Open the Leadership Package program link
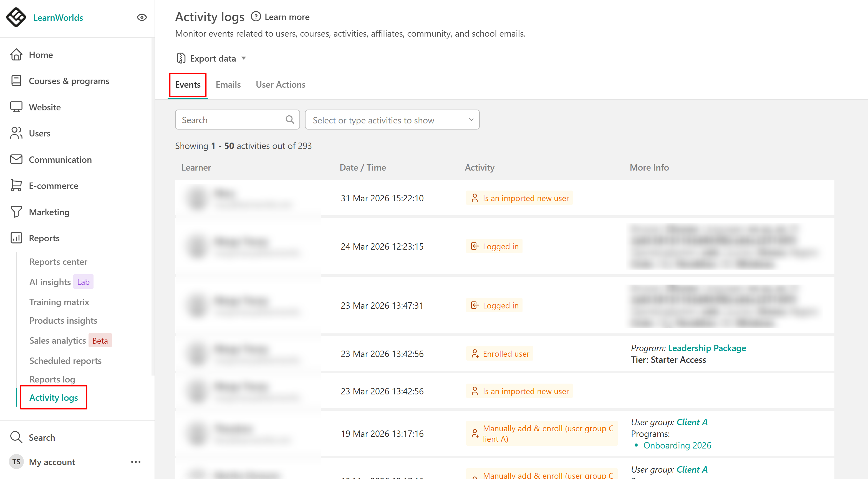The image size is (868, 479). [706, 348]
